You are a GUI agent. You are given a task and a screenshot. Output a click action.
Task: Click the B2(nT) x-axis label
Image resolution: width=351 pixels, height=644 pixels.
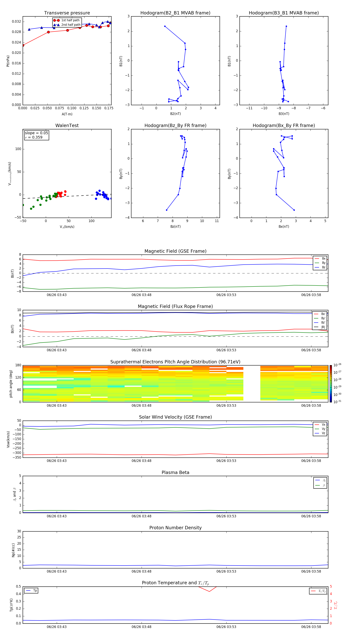point(175,114)
